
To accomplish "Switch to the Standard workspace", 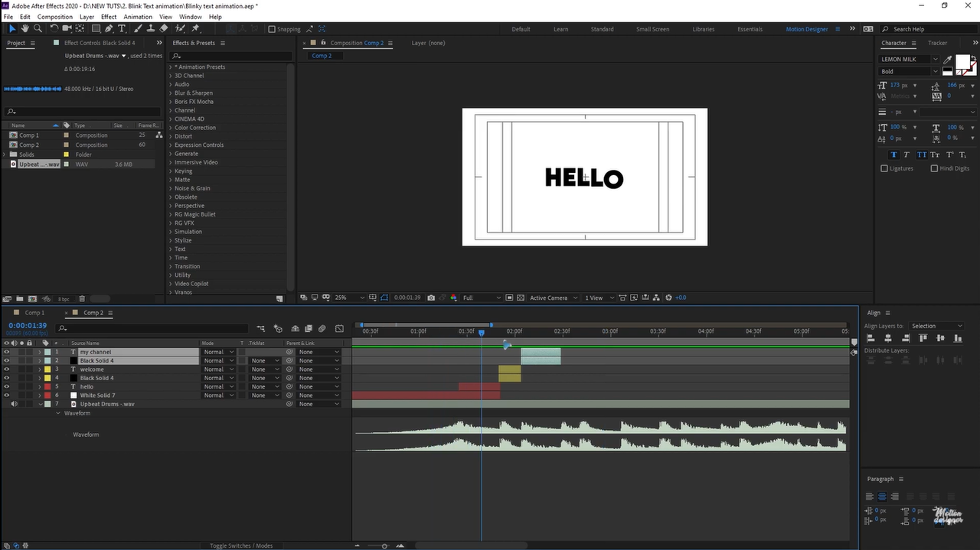I will click(602, 29).
